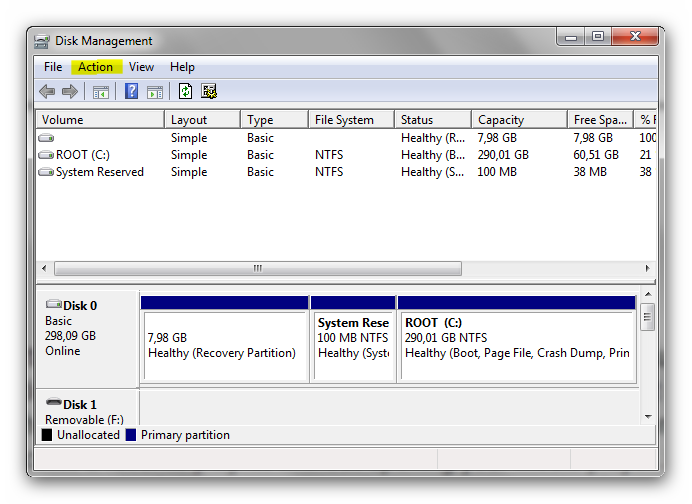
Task: Click the disk pane scrollbar up arrow
Action: tap(648, 294)
